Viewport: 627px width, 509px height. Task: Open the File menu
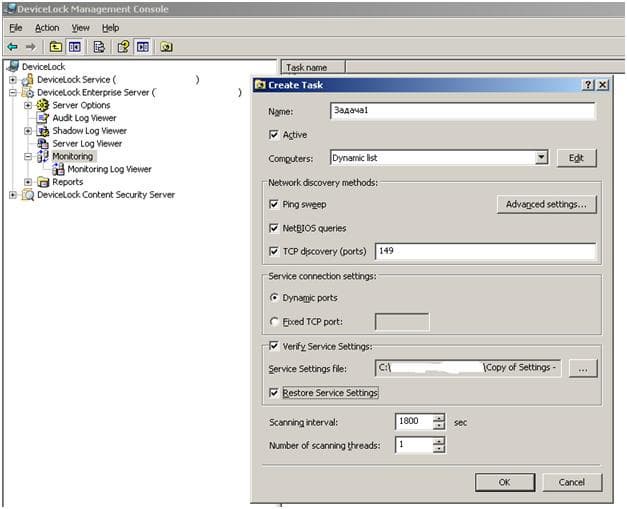tap(16, 28)
